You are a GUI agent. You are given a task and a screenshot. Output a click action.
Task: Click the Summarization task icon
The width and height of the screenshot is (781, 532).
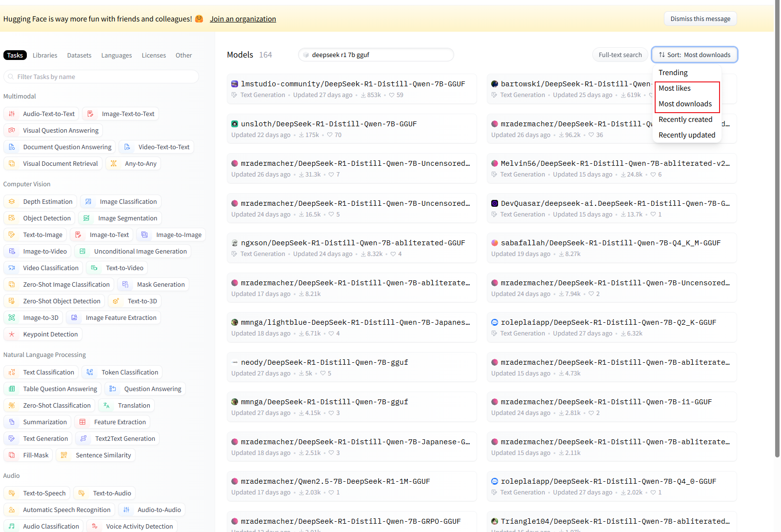[x=12, y=422]
